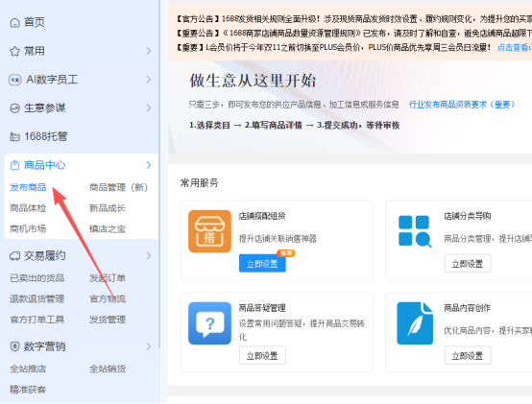The width and height of the screenshot is (532, 404).
Task: Click the AI数字员工 robot icon
Action: pyautogui.click(x=15, y=80)
